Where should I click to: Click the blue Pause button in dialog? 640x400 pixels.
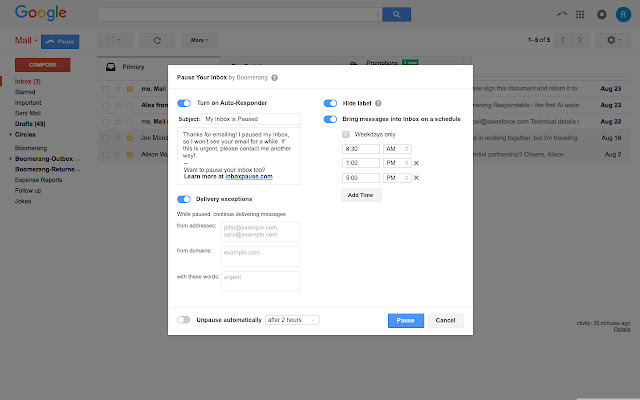pyautogui.click(x=405, y=320)
